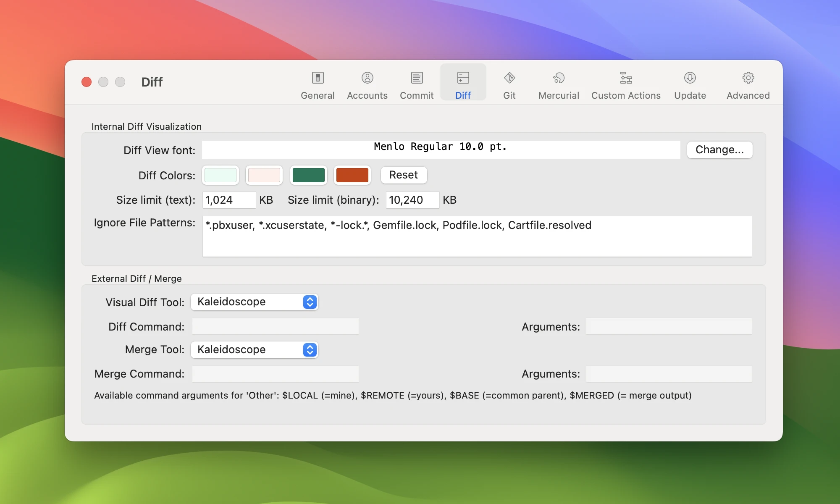Screen dimensions: 840x504
Task: Click the text size limit field
Action: coord(229,200)
